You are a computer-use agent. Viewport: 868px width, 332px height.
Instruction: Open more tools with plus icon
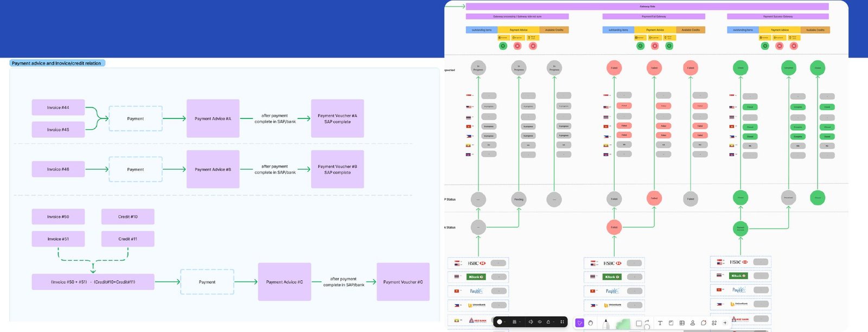725,323
